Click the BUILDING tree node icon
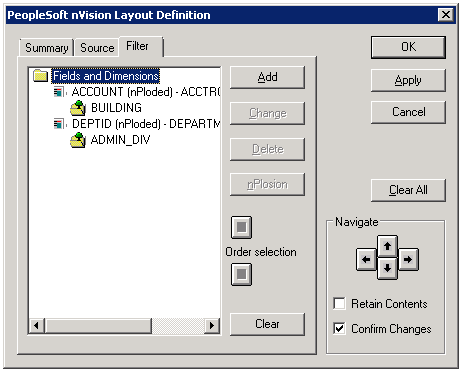The image size is (462, 372). click(x=78, y=108)
